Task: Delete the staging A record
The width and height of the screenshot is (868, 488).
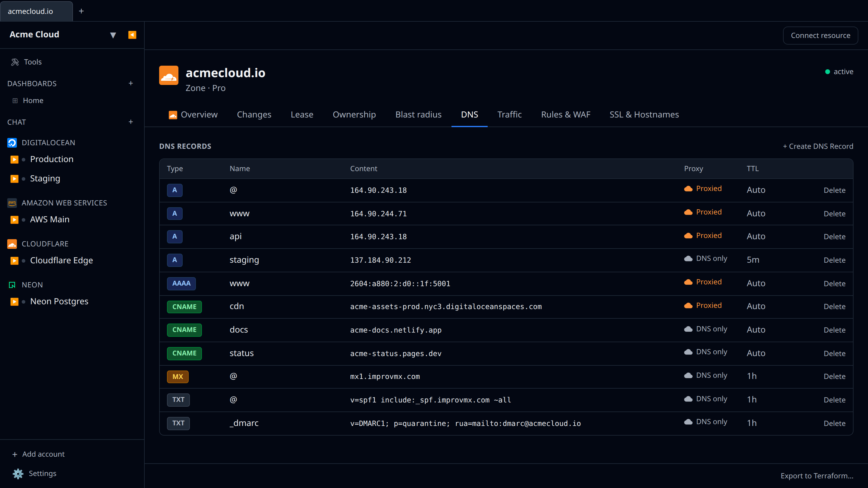Action: coord(834,260)
